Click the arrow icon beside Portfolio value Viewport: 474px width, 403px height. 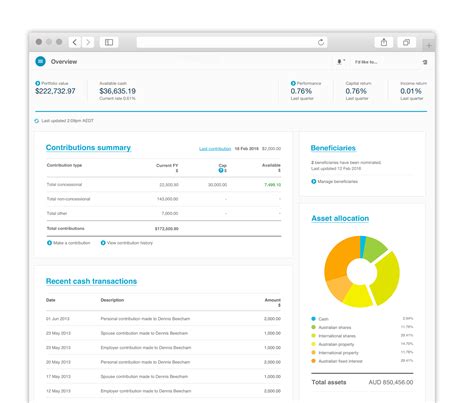click(x=38, y=83)
